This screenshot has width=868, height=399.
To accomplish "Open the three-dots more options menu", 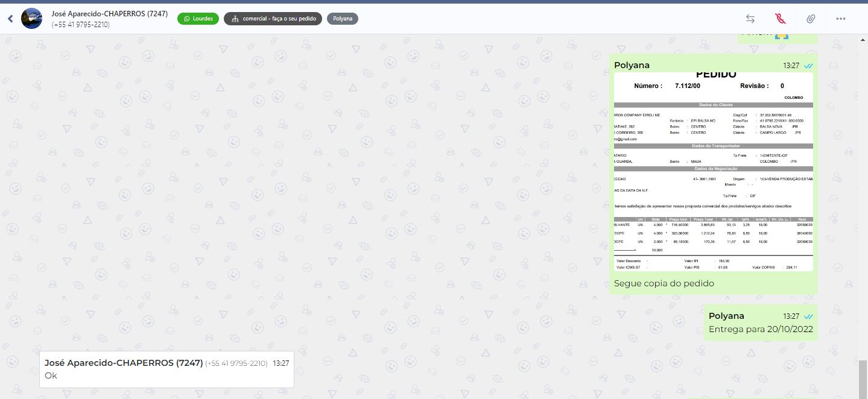I will (841, 19).
